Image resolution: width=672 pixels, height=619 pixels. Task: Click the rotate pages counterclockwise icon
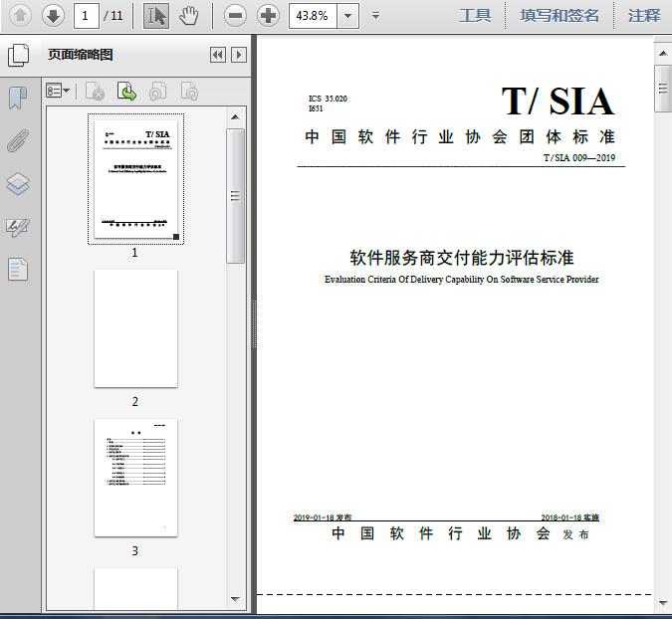(x=157, y=91)
